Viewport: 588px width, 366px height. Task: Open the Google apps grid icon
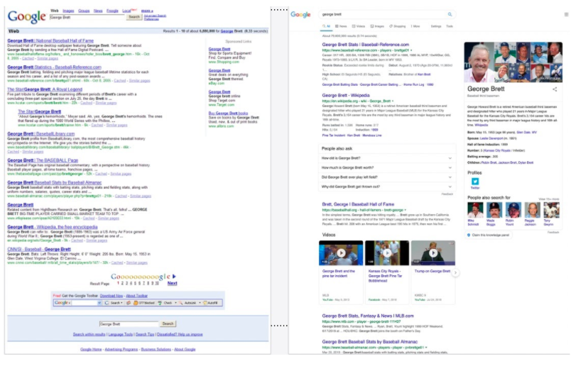coord(566,14)
